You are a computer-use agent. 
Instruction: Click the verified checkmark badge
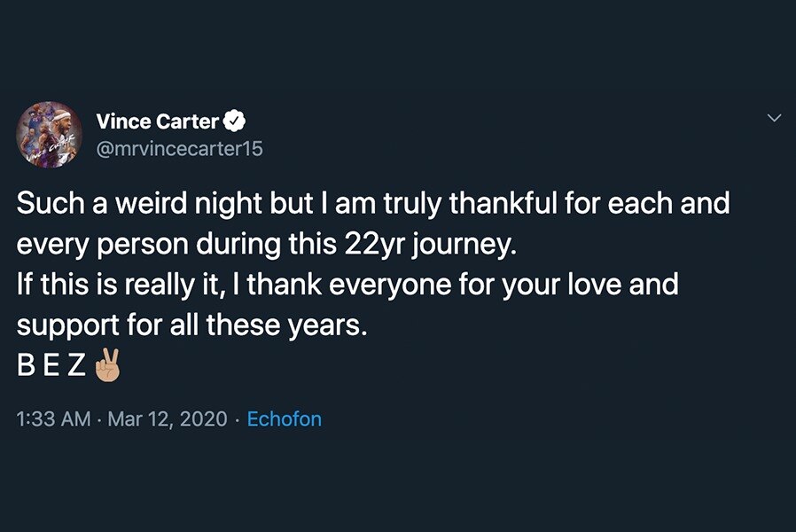click(x=235, y=121)
